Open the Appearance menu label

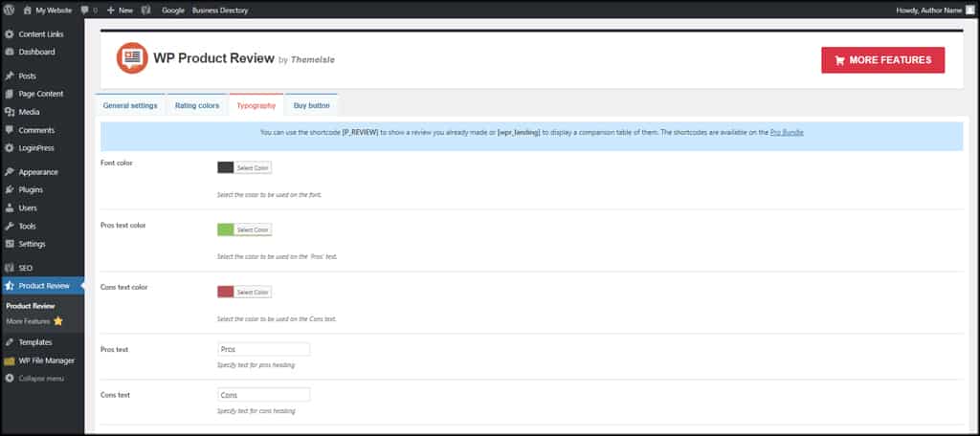coord(38,172)
